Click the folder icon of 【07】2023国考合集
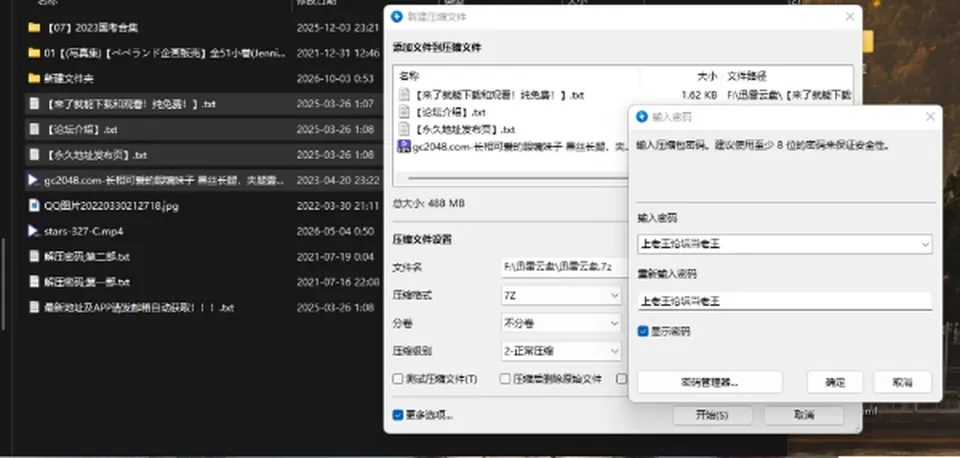Viewport: 960px width, 458px height. pos(34,28)
